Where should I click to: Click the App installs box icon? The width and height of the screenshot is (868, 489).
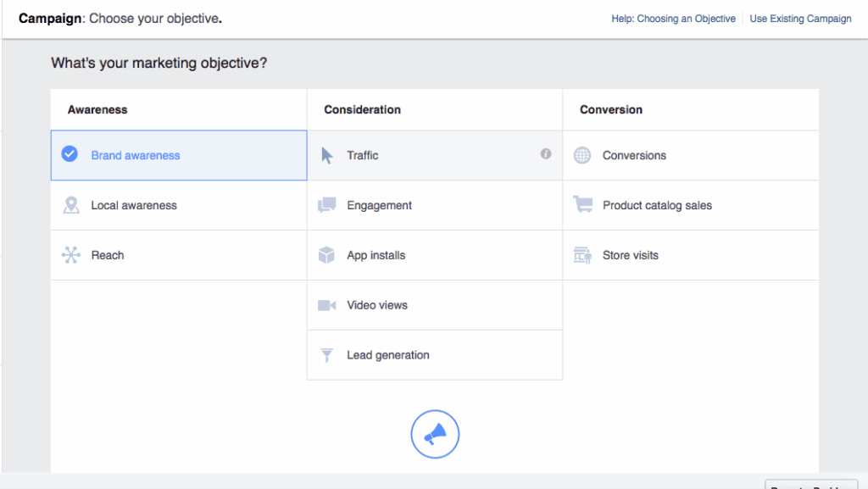[x=327, y=255]
